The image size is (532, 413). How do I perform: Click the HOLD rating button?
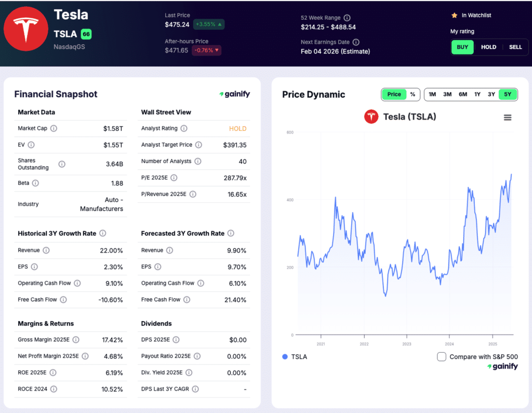click(x=488, y=47)
